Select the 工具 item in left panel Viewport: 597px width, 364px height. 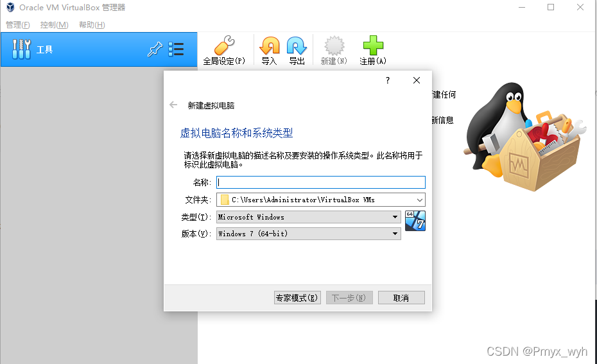coord(99,49)
